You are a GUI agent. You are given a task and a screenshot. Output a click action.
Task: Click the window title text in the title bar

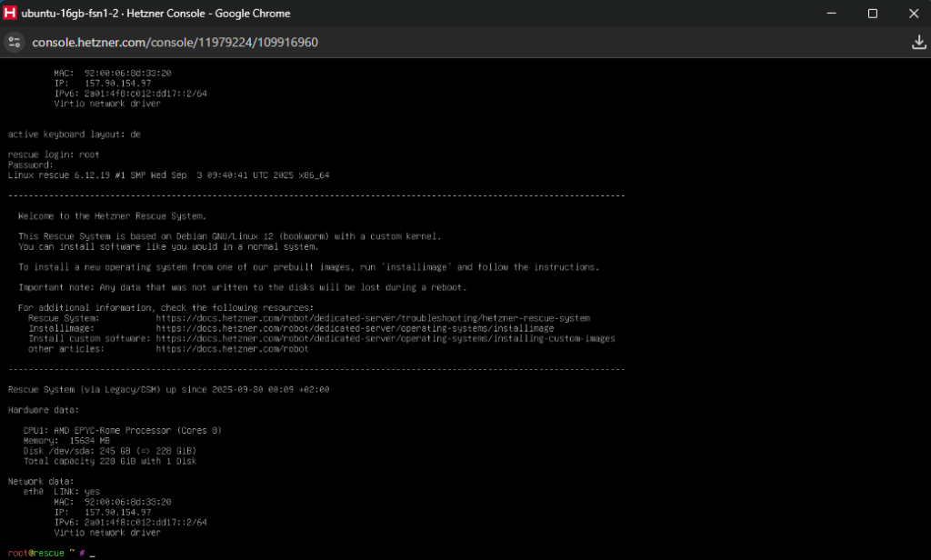coord(155,14)
